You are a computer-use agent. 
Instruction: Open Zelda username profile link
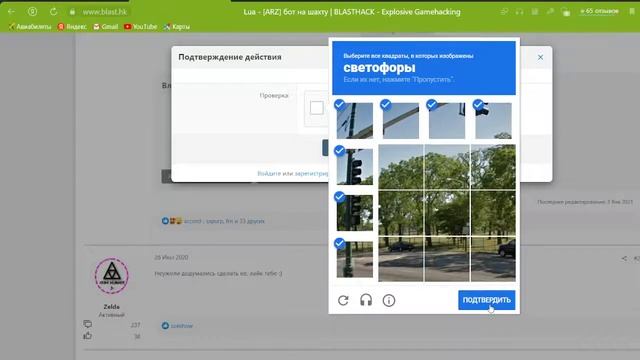[x=111, y=307]
